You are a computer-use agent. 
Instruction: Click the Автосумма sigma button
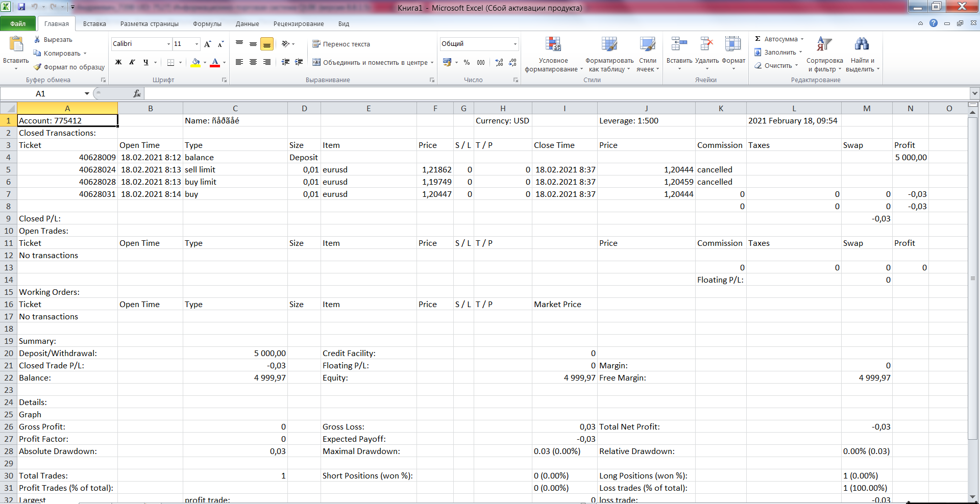[x=779, y=39]
